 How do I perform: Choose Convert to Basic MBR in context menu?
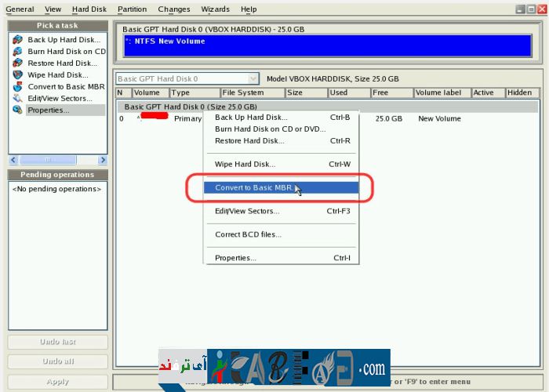(x=254, y=188)
